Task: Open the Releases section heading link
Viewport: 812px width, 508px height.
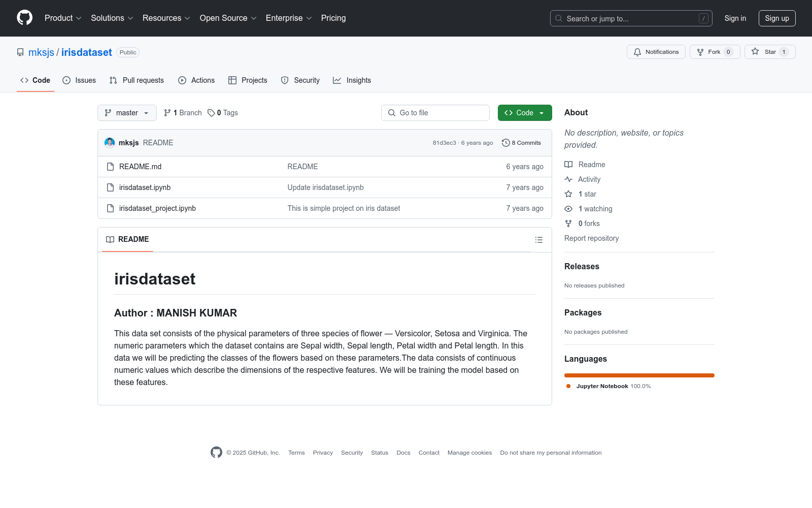Action: pyautogui.click(x=582, y=266)
